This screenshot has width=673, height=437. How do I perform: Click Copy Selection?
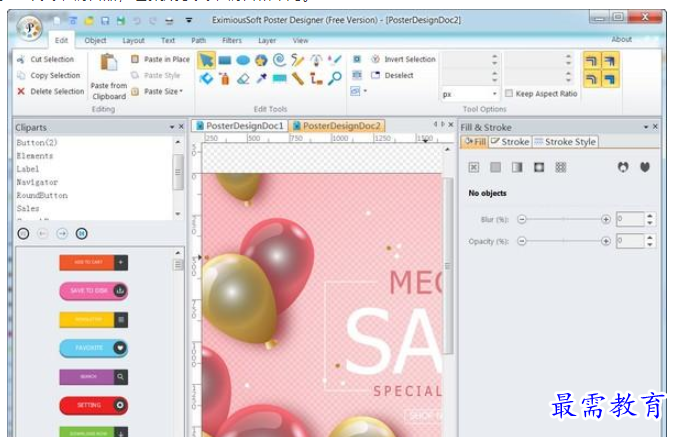[49, 75]
